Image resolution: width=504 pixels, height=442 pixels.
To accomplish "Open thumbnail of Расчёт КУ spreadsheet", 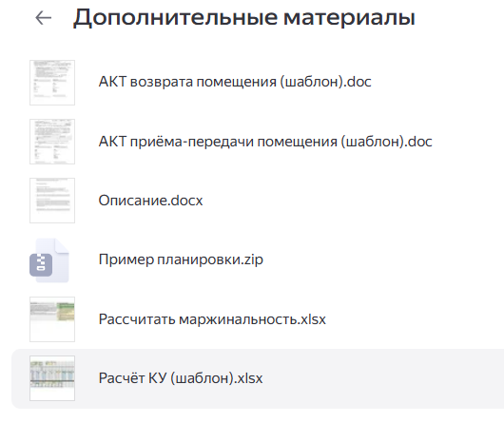I will pyautogui.click(x=52, y=378).
